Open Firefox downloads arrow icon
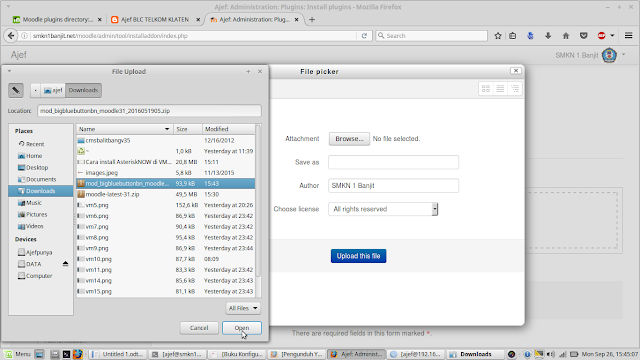Image resolution: width=640 pixels, height=360 pixels. [548, 36]
